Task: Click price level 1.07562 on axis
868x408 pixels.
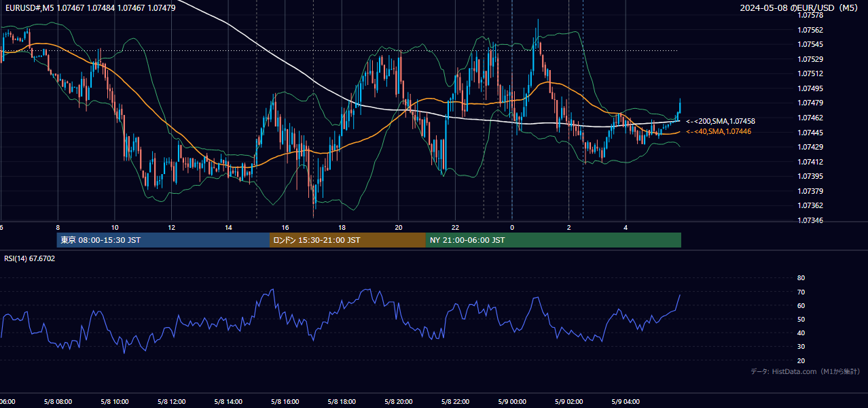Action: 810,30
